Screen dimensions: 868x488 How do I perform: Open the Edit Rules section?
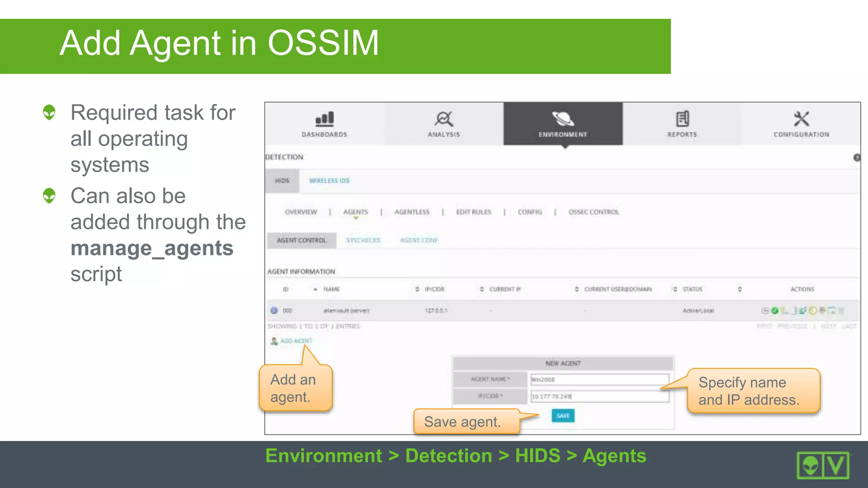pyautogui.click(x=474, y=212)
